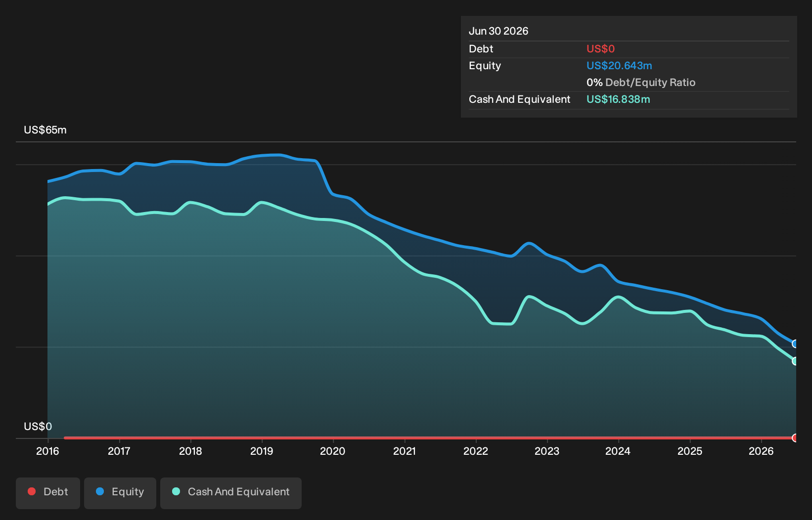812x520 pixels.
Task: Click the 0% Debt/Equity Ratio text
Action: coord(641,83)
